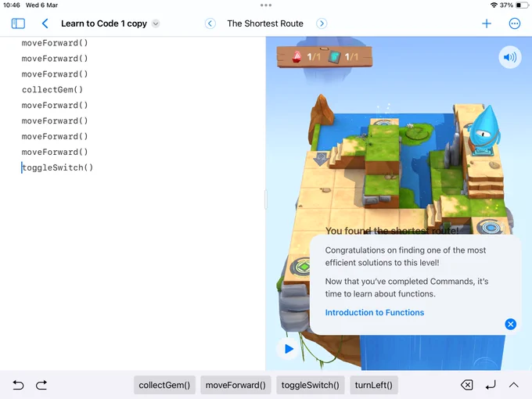Insert collectGem() from the shortcut bar
Viewport: 532px width, 399px height.
pos(164,385)
